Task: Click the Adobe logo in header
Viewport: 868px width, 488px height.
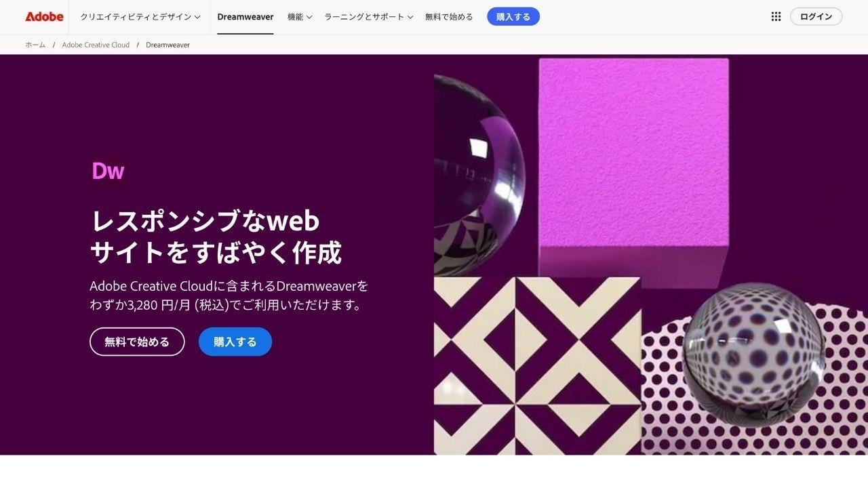Action: click(x=44, y=16)
